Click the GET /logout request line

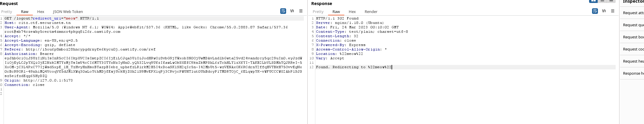(x=52, y=18)
